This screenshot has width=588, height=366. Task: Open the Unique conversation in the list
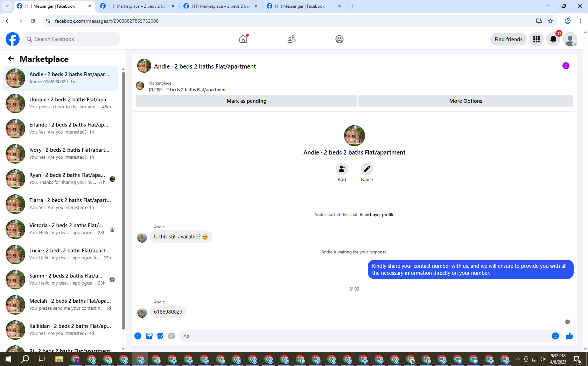tap(60, 103)
